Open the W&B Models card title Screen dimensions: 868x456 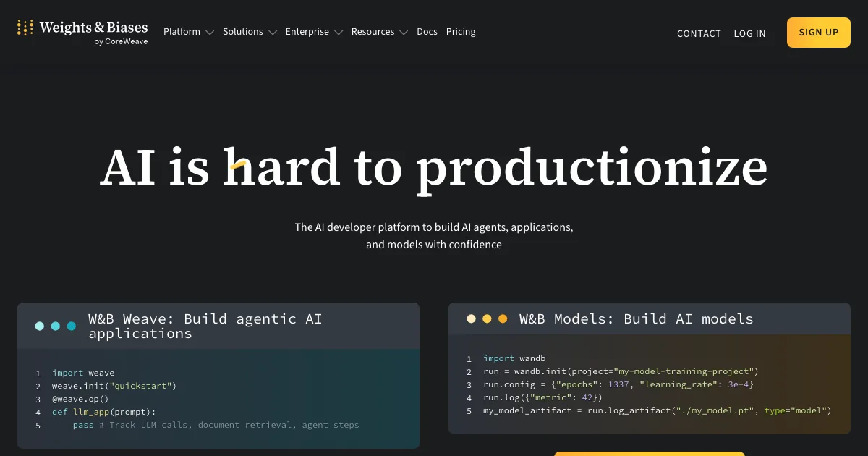(636, 318)
